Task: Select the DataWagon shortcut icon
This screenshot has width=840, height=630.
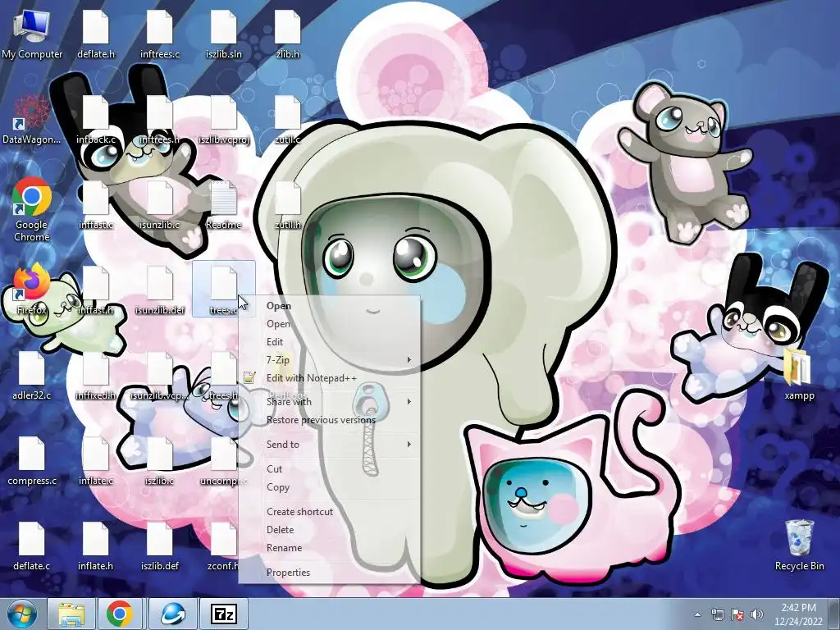Action: (32, 120)
